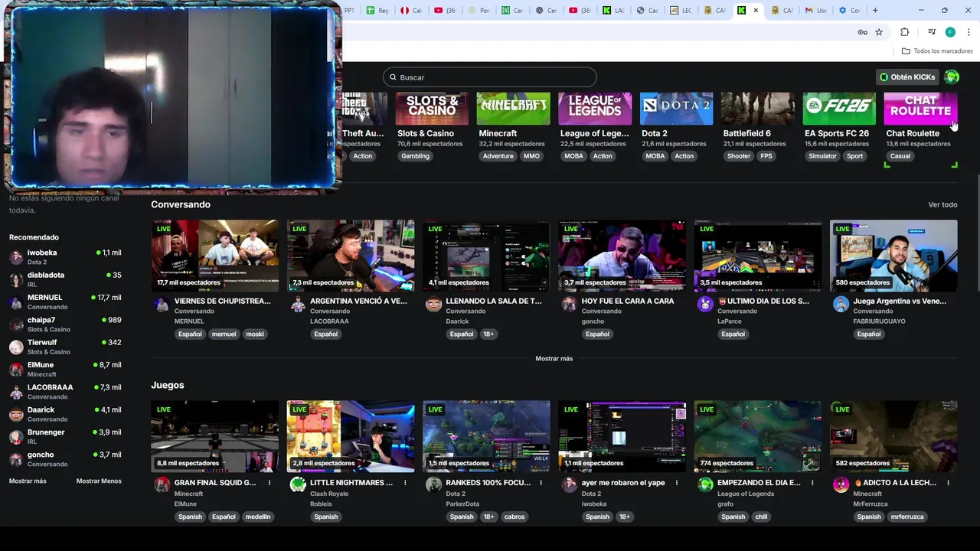Open Chrome media controls icon
The image size is (980, 551).
932,32
